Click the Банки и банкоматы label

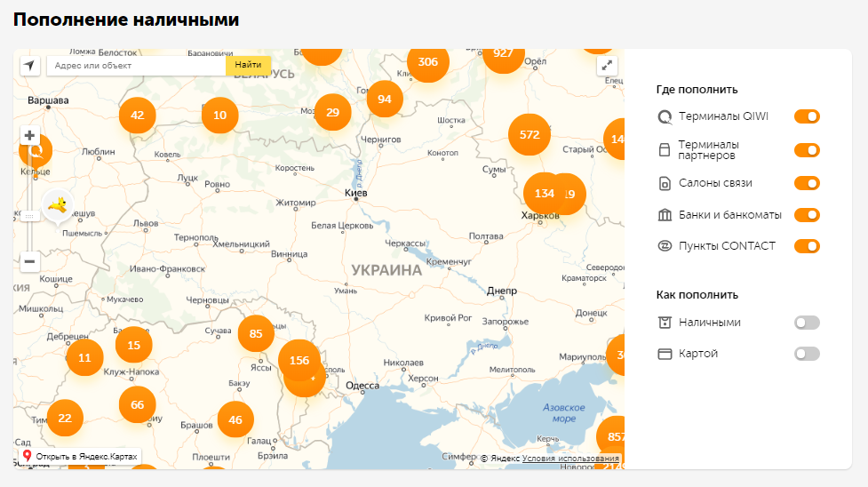pyautogui.click(x=730, y=215)
